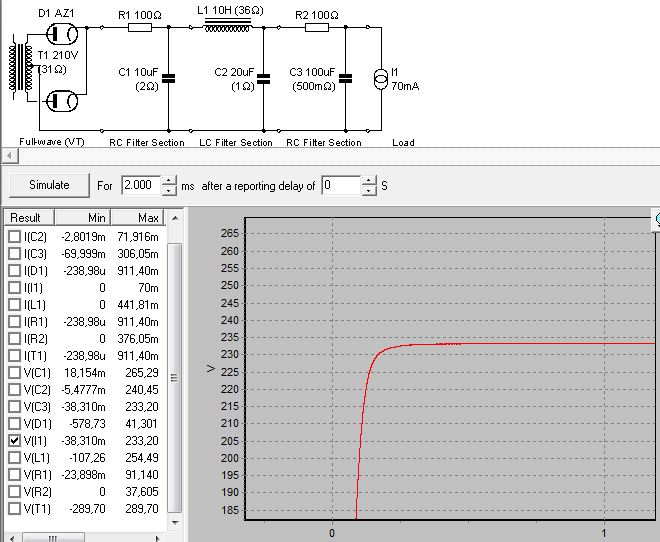The height and width of the screenshot is (542, 660).
Task: Click the I(L1) max value 441,81m
Action: [138, 305]
